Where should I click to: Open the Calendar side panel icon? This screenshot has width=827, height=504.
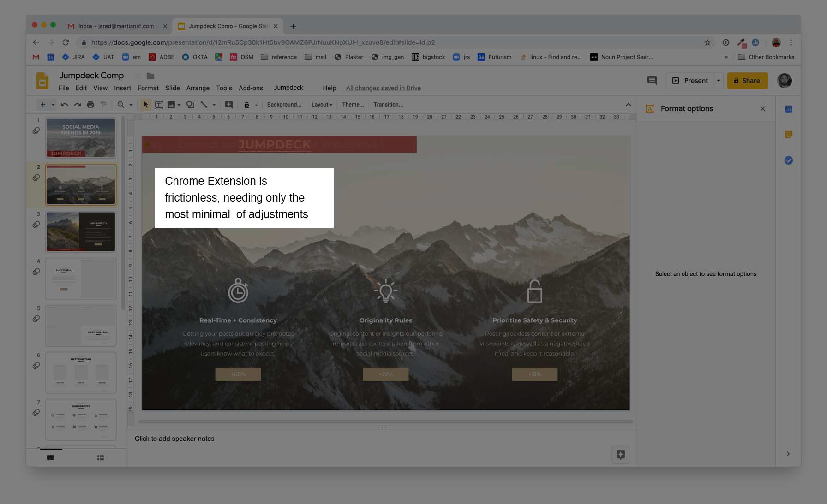pyautogui.click(x=789, y=109)
